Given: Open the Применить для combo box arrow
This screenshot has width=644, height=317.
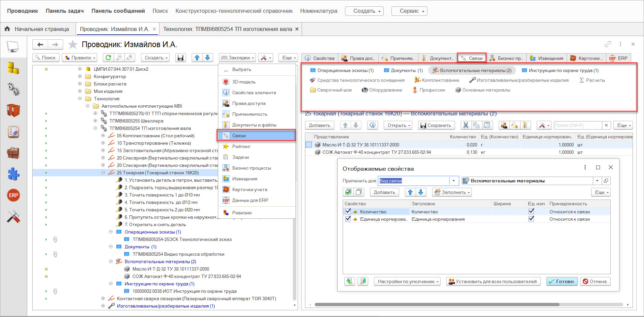Looking at the screenshot, I should 454,181.
